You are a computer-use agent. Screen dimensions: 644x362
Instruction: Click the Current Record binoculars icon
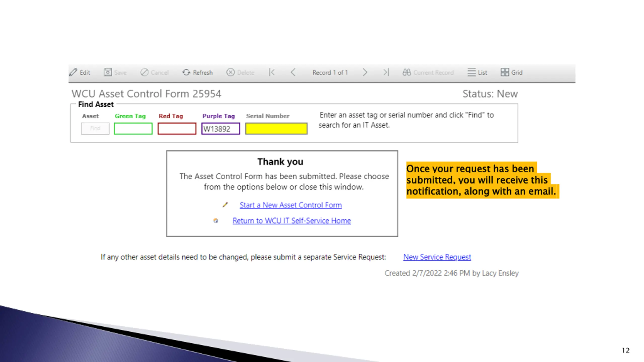(x=407, y=72)
